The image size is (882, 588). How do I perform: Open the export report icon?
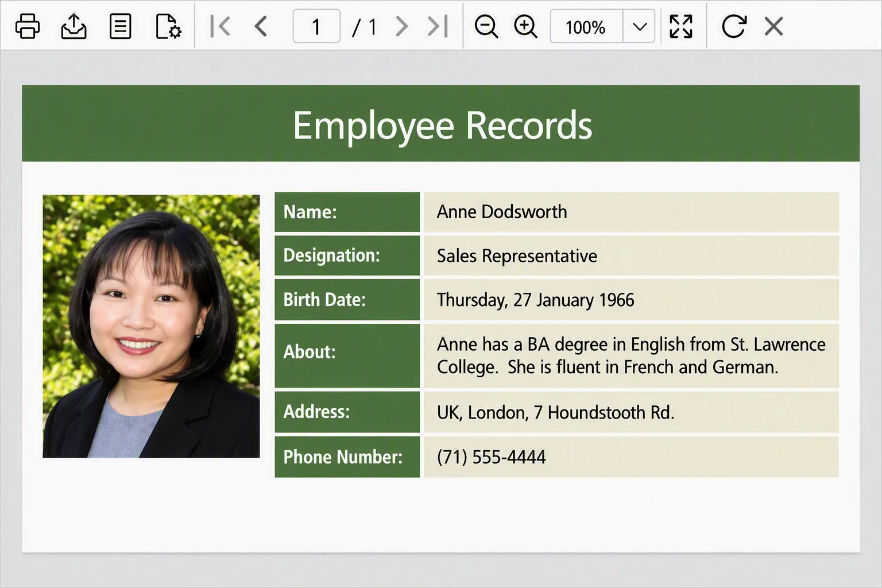(73, 26)
